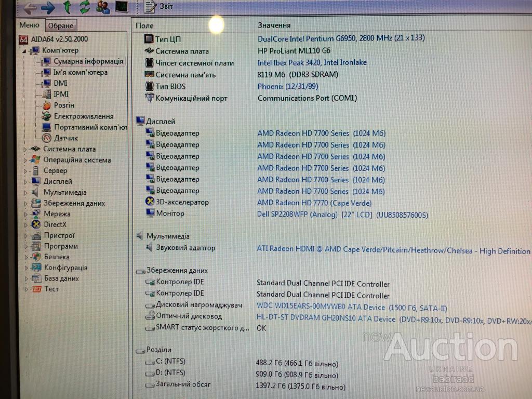Open the IPMI tree item
This screenshot has width=532, height=399.
point(61,94)
